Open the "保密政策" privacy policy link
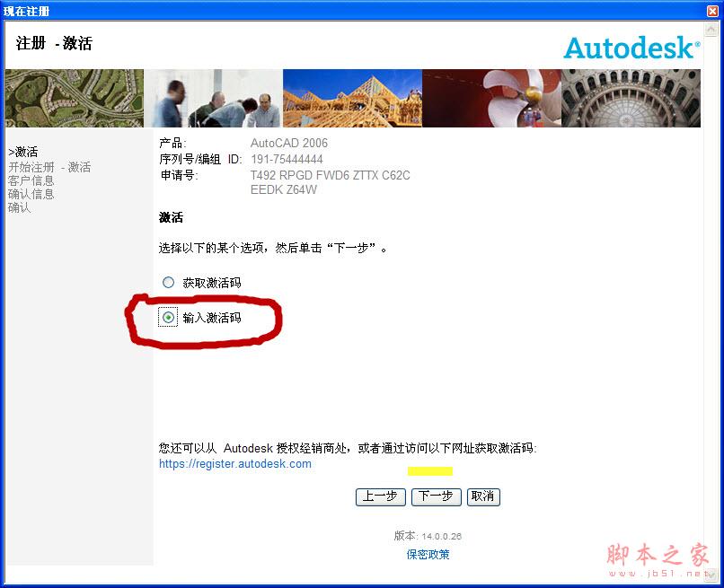The width and height of the screenshot is (724, 588). pos(428,554)
